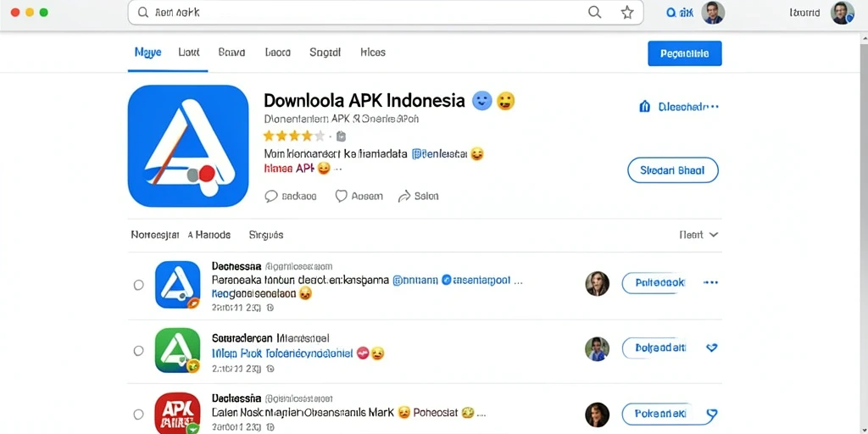This screenshot has width=868, height=434.
Task: Click the search magnifier icon in address bar
Action: pos(594,13)
